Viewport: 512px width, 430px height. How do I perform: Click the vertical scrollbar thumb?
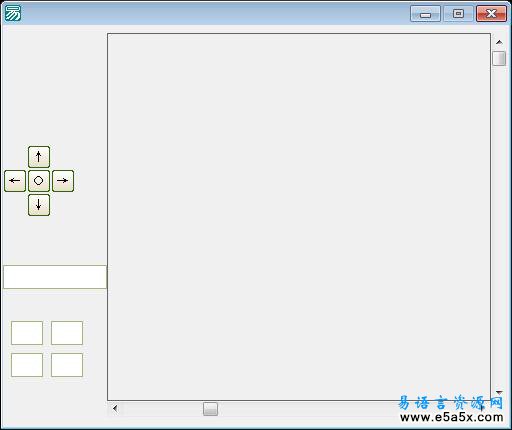tap(499, 58)
